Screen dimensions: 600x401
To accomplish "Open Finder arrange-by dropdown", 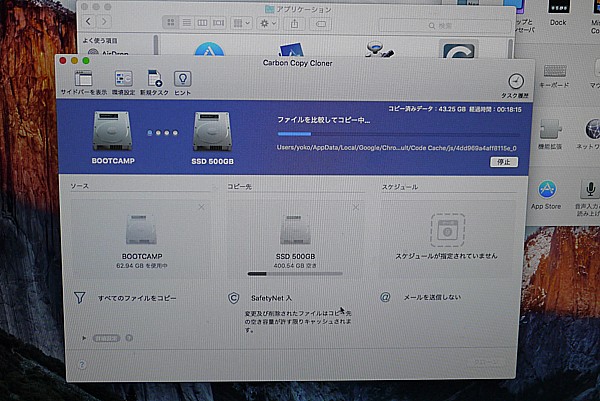I will 241,23.
